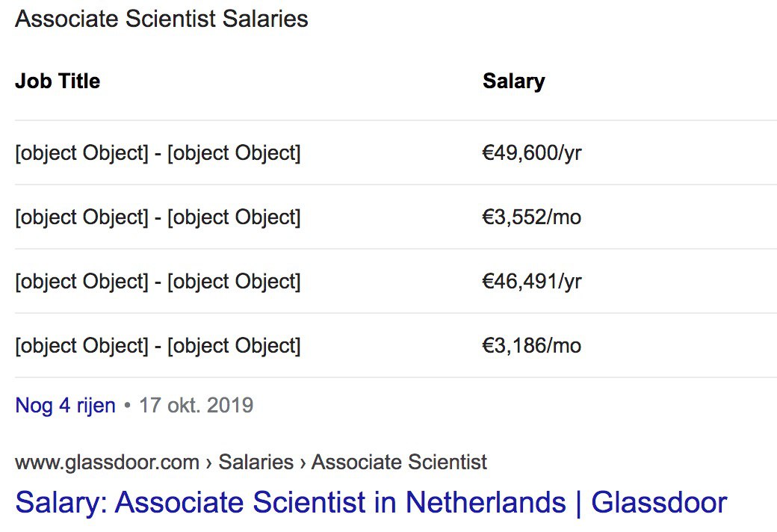Viewport: 777px width, 532px height.
Task: Select the €3,186/mo salary value
Action: (x=532, y=346)
